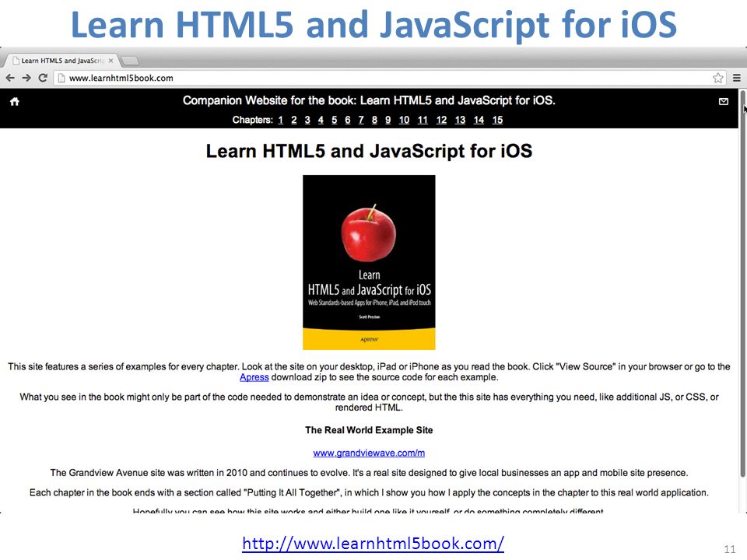747x560 pixels.
Task: Click the browser back arrow
Action: [10, 78]
